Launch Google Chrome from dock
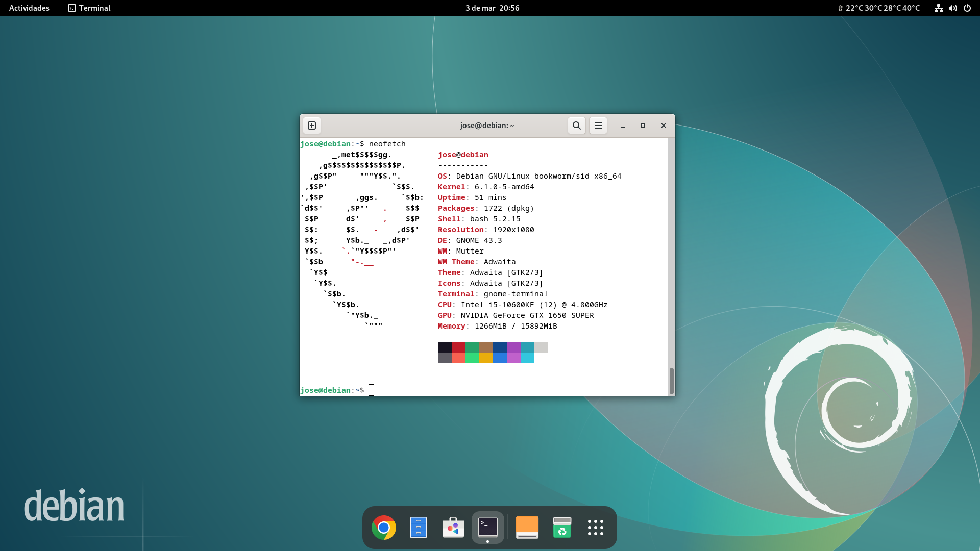 tap(384, 528)
